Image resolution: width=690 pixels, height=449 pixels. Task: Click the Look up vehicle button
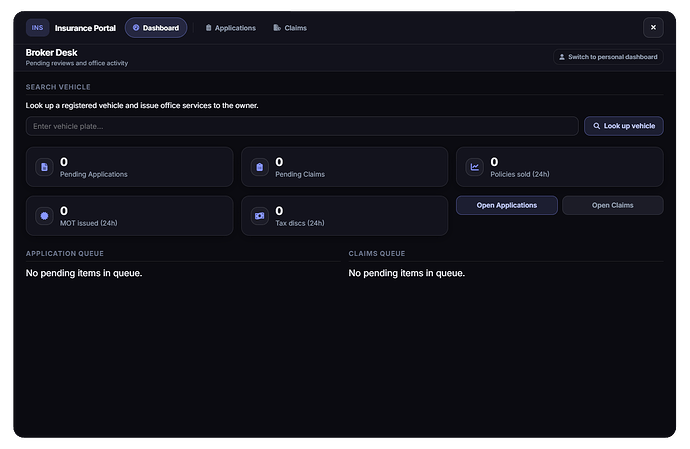coord(624,126)
